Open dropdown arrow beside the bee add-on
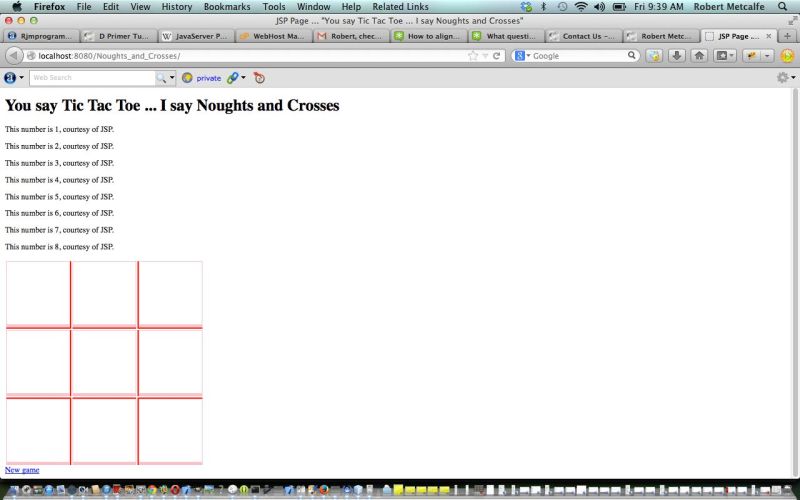The height and width of the screenshot is (500, 800). click(x=767, y=56)
